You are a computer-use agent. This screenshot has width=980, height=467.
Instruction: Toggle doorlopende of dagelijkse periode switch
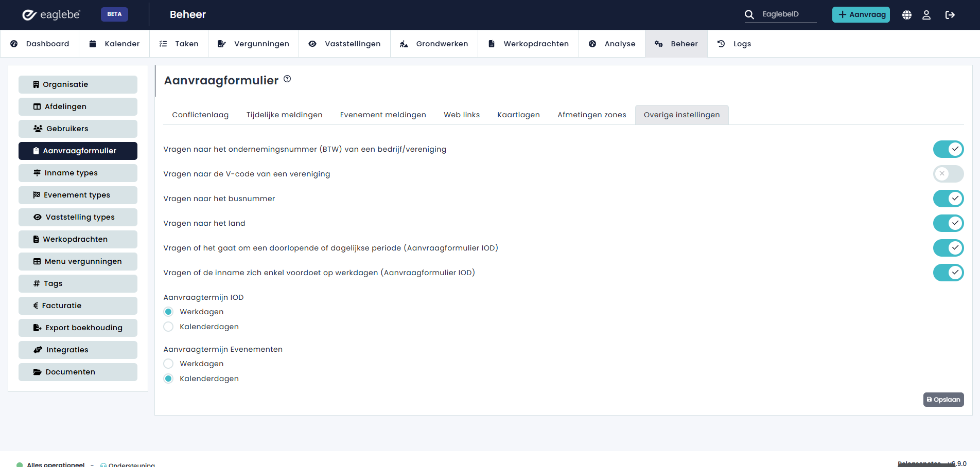[x=948, y=248]
